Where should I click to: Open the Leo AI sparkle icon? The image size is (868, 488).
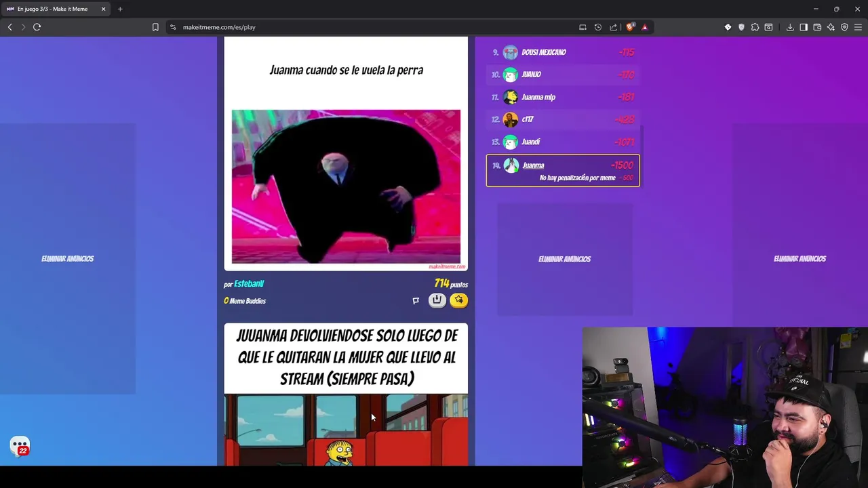coord(831,27)
